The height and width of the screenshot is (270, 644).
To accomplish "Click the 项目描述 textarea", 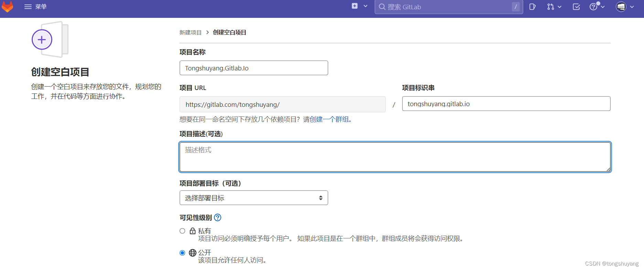I will point(395,157).
